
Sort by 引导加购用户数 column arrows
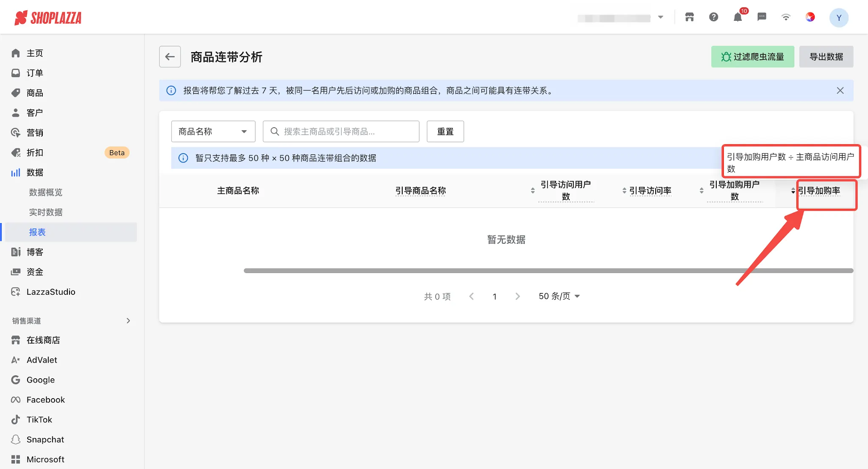pos(701,191)
